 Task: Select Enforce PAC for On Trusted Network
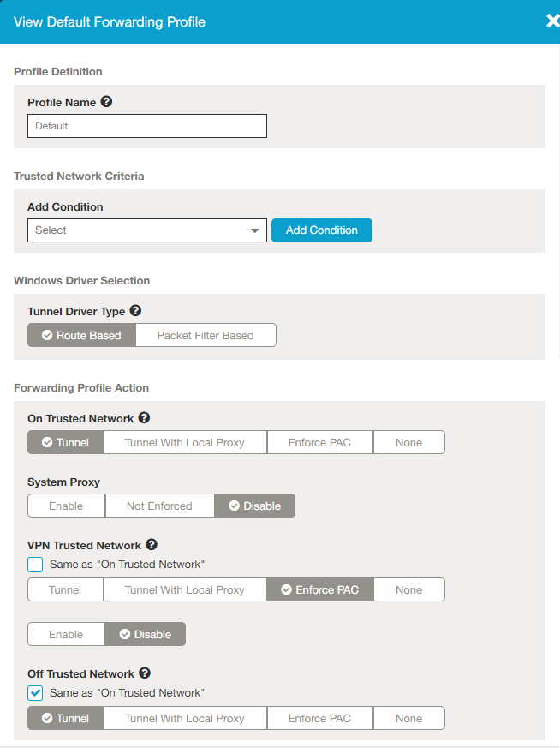pos(319,442)
